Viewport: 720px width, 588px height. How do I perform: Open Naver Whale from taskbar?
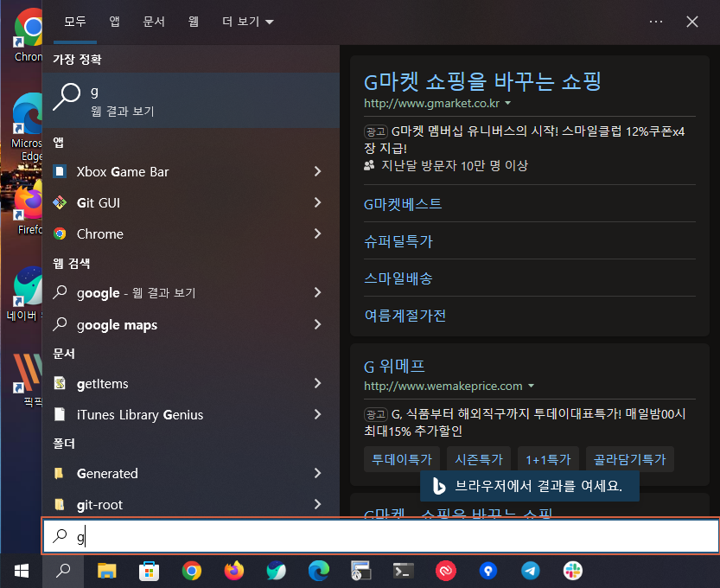click(x=277, y=571)
